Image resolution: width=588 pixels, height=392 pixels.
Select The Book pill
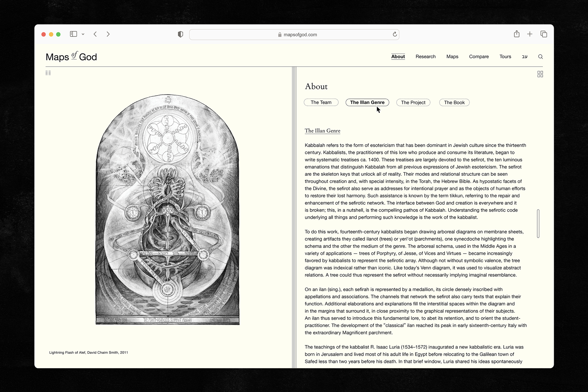click(454, 102)
